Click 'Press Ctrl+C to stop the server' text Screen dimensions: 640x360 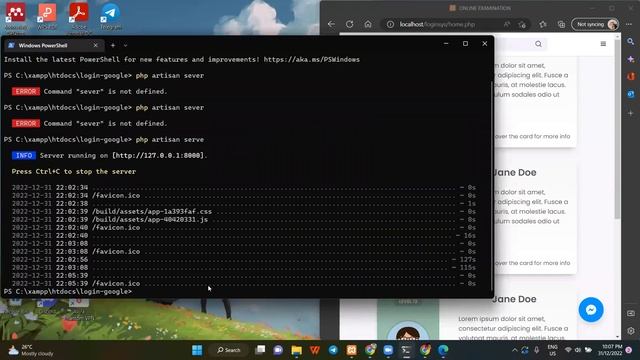pyautogui.click(x=73, y=171)
